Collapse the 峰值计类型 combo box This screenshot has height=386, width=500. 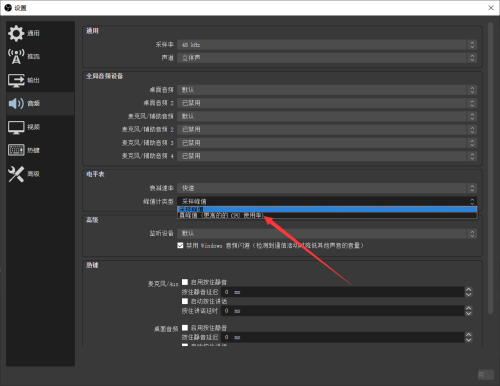pyautogui.click(x=327, y=201)
